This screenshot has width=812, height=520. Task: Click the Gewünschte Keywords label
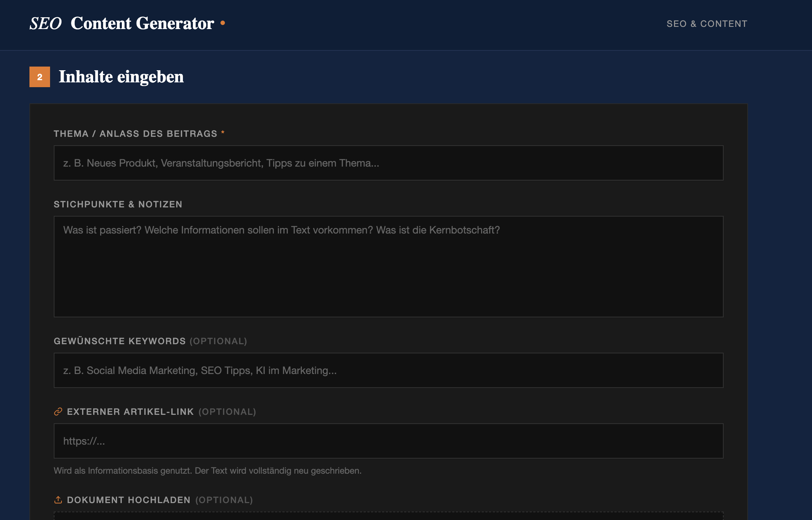pos(120,341)
